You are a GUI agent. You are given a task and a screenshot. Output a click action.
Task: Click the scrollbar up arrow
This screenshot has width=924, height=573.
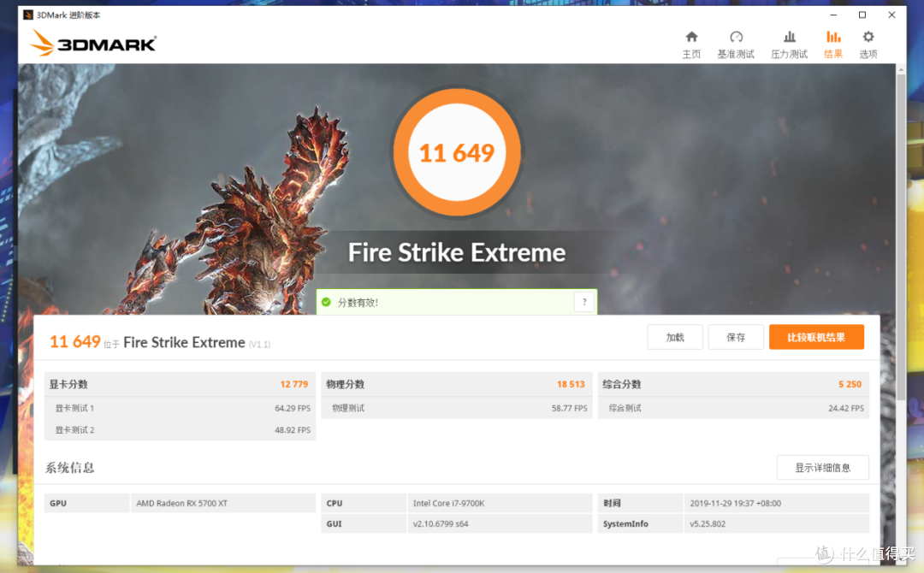coord(900,69)
